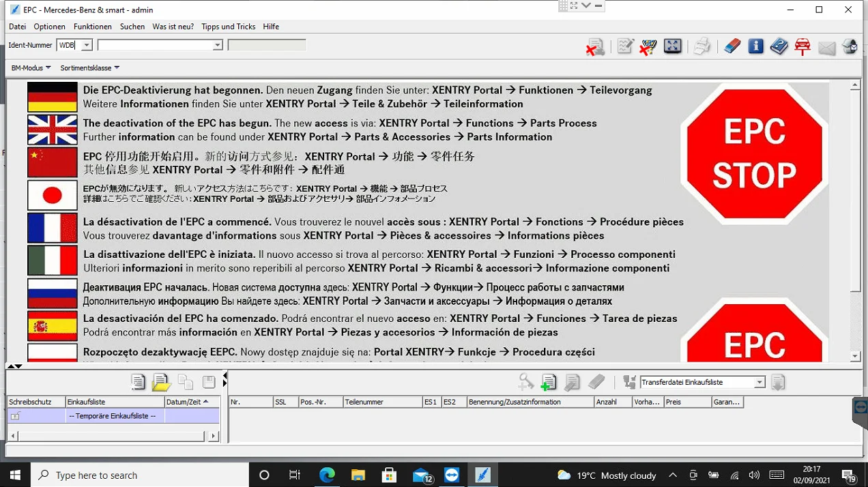Click the filter reset icon with red X
The height and width of the screenshot is (487, 868).
[x=648, y=46]
